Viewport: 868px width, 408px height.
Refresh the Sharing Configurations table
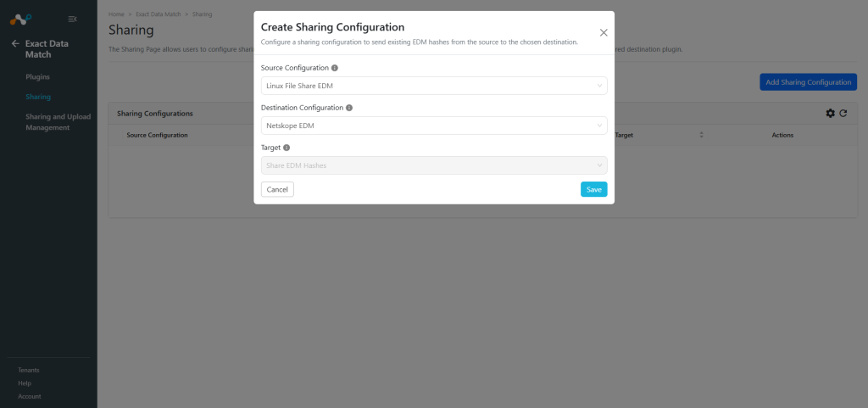click(x=843, y=113)
